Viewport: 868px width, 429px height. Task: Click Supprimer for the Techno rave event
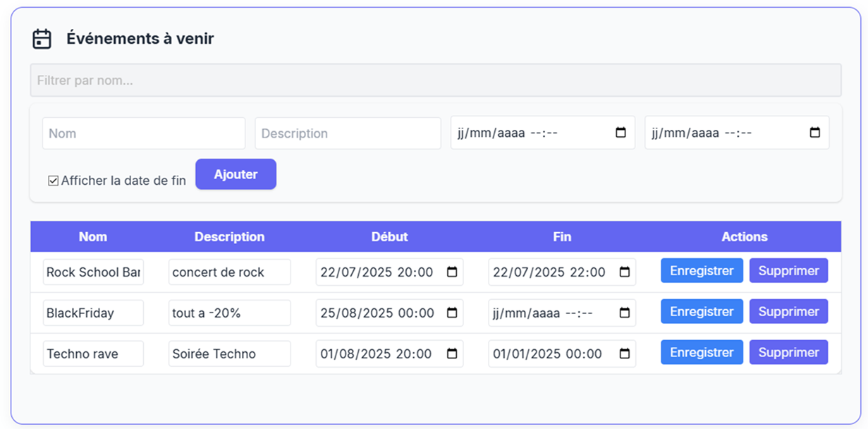pyautogui.click(x=788, y=352)
